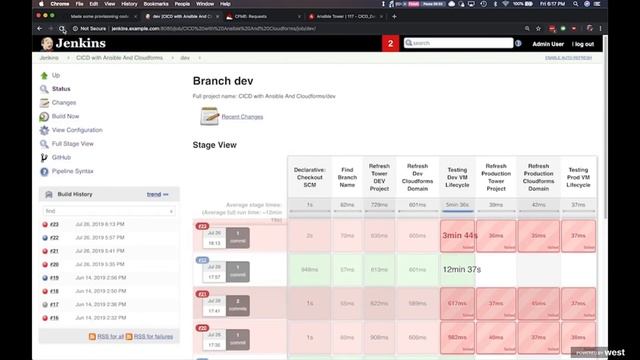
Task: Open RSS for all link
Action: click(x=110, y=337)
